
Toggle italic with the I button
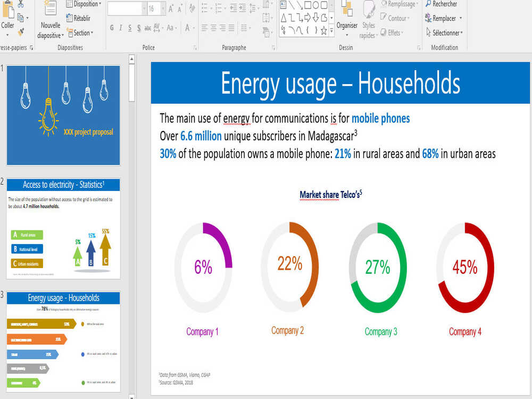[121, 28]
